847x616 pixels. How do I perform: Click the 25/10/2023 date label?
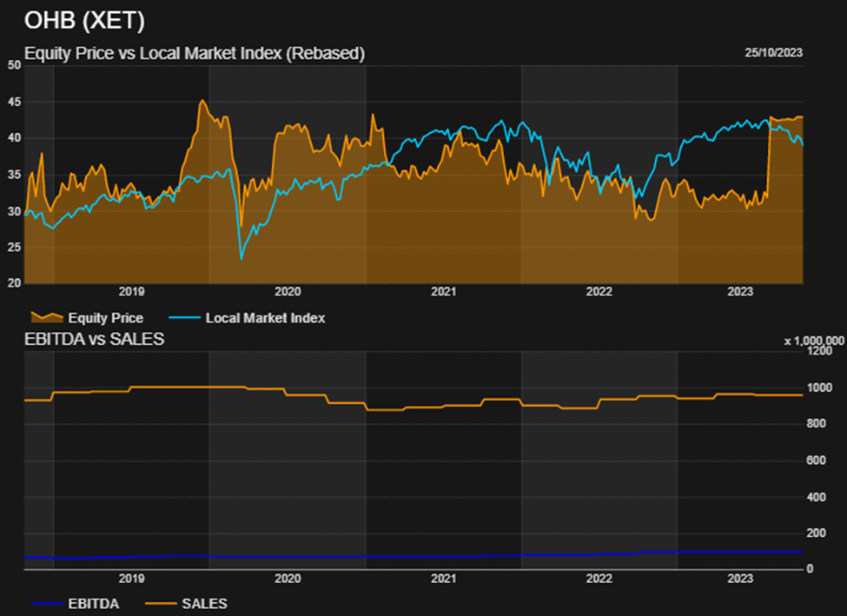tap(773, 53)
